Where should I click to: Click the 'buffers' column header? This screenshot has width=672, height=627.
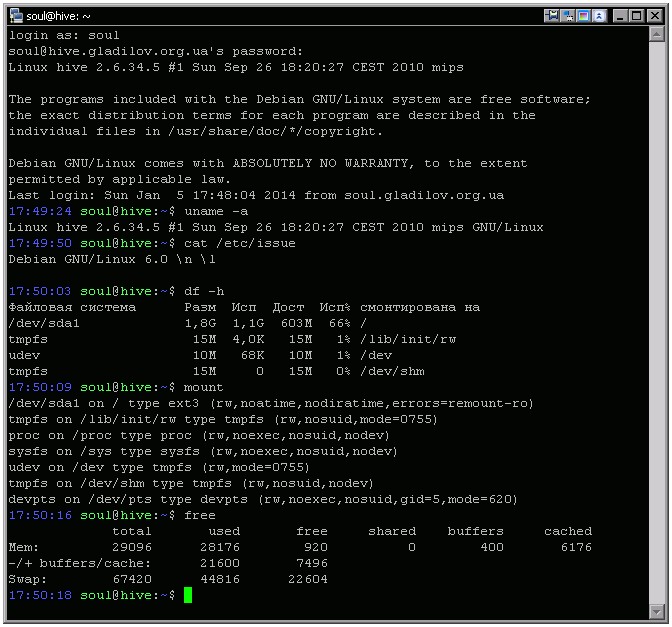click(476, 531)
